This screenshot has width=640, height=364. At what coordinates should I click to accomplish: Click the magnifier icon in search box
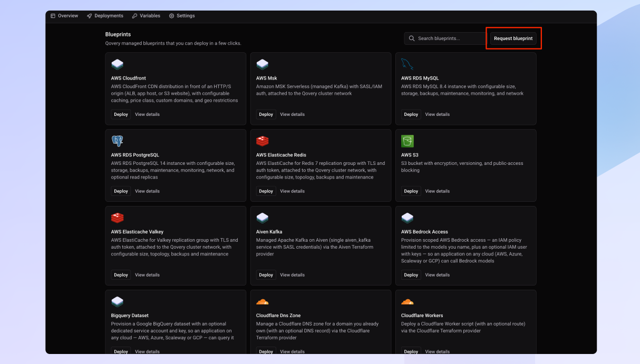[x=412, y=38]
